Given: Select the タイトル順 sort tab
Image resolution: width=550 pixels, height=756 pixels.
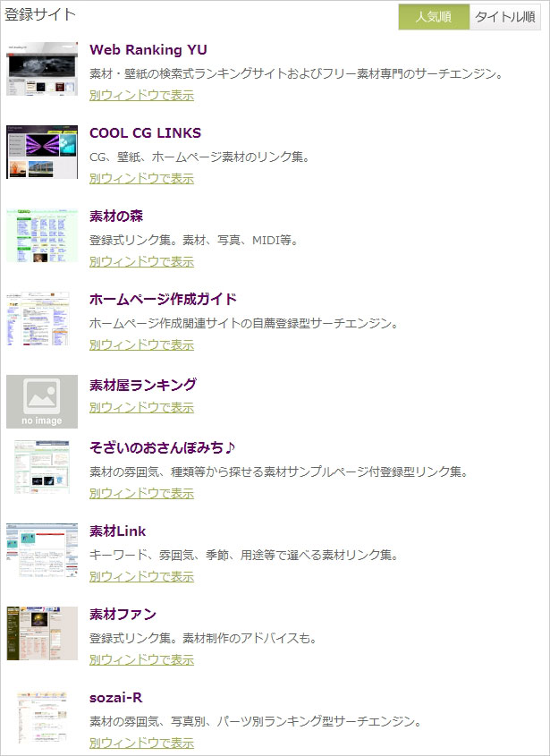Looking at the screenshot, I should 505,16.
